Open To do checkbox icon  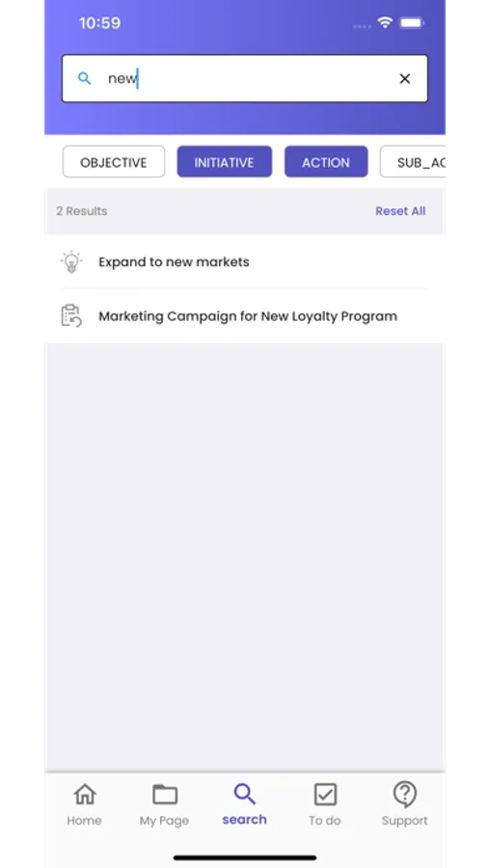(x=325, y=795)
